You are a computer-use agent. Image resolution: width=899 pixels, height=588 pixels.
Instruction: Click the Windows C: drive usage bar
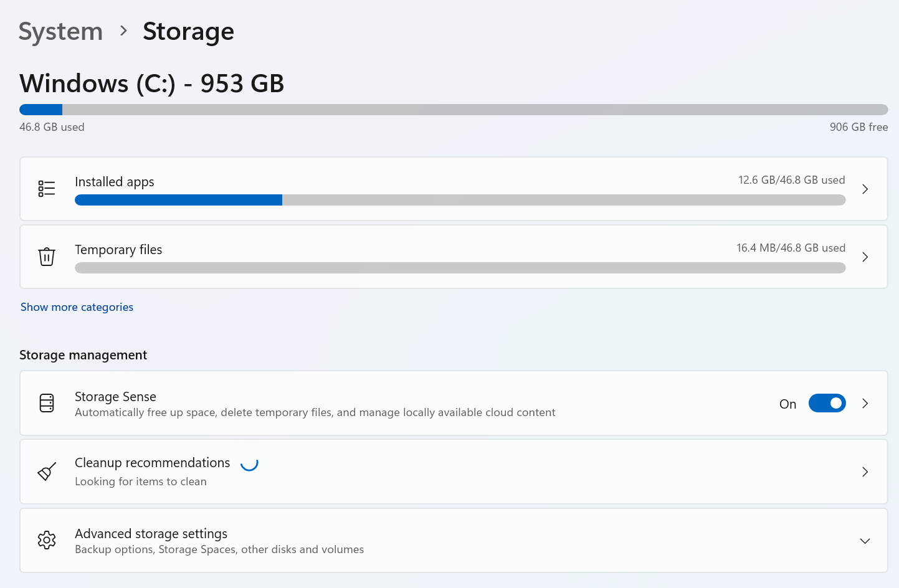point(453,110)
